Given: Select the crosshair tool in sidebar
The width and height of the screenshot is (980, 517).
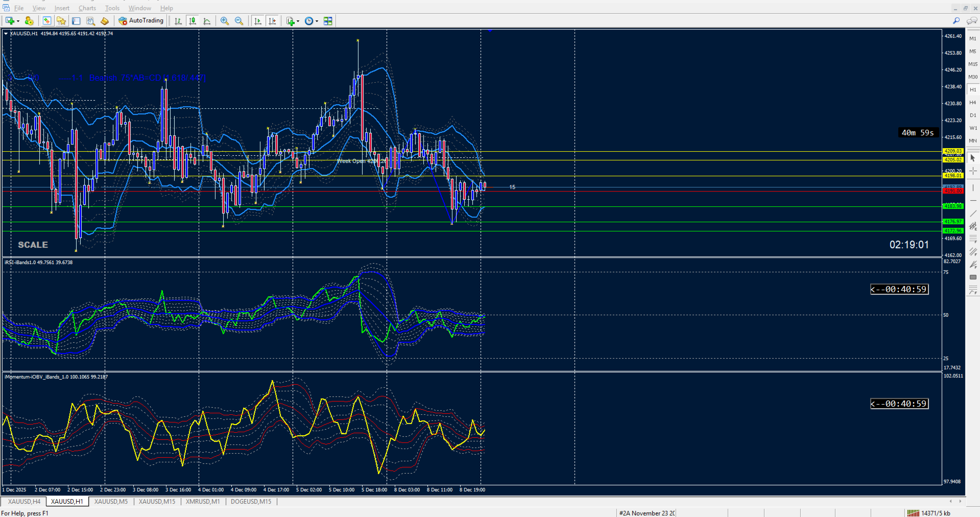Looking at the screenshot, I should click(973, 172).
